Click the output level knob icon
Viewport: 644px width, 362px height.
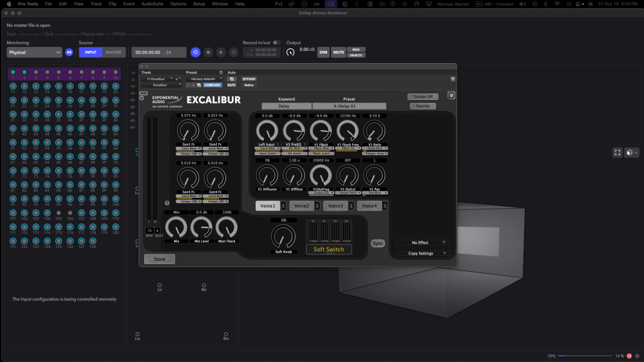[x=290, y=52]
